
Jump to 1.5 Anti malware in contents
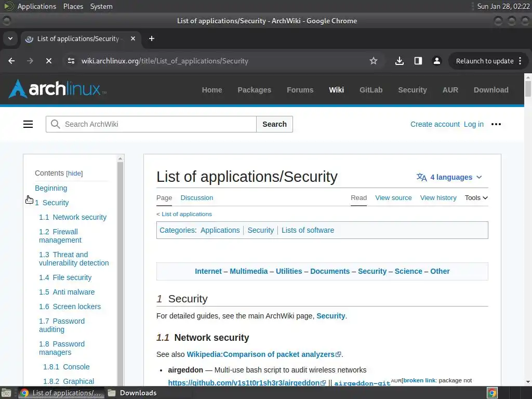coord(67,292)
